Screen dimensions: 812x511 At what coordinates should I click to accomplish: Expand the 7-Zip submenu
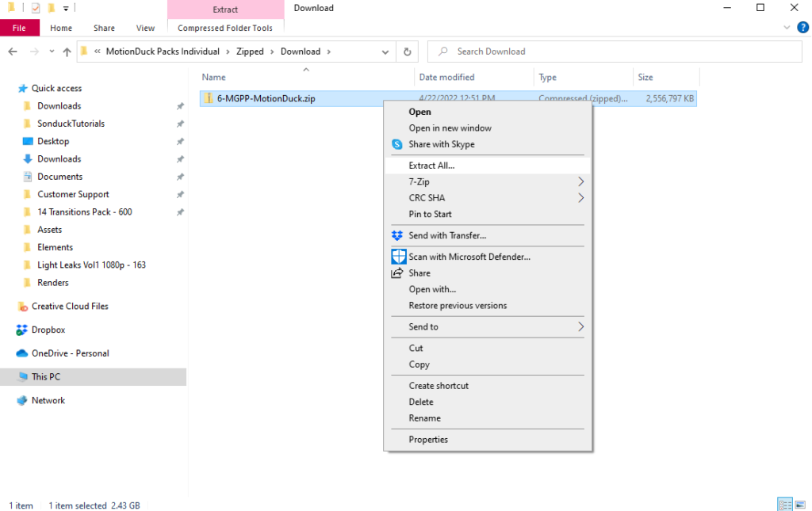pyautogui.click(x=580, y=181)
